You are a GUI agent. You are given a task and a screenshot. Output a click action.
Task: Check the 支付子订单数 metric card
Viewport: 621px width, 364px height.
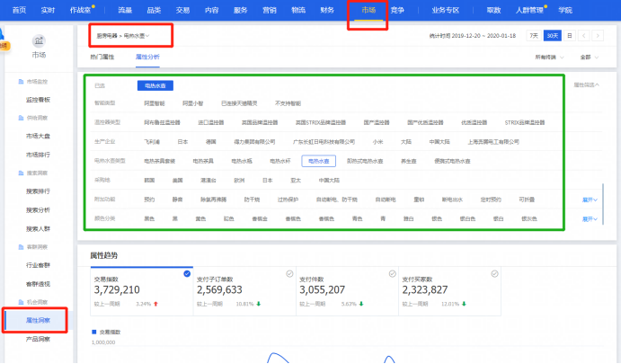(289, 273)
